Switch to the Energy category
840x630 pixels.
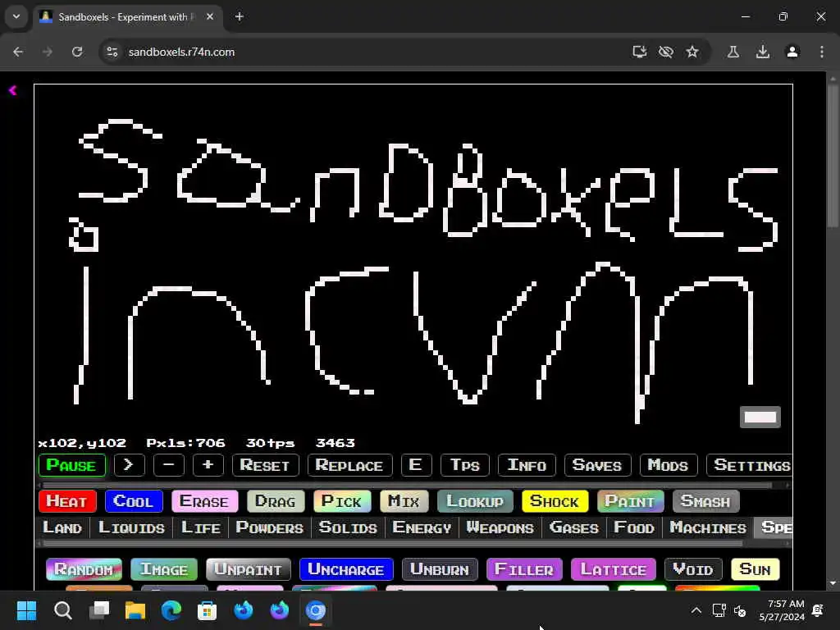pos(422,527)
